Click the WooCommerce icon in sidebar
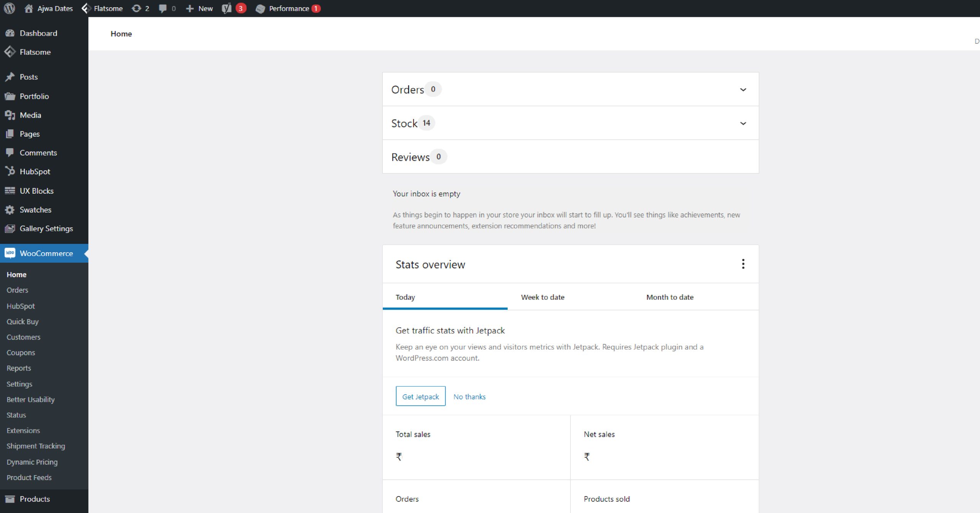 (9, 253)
